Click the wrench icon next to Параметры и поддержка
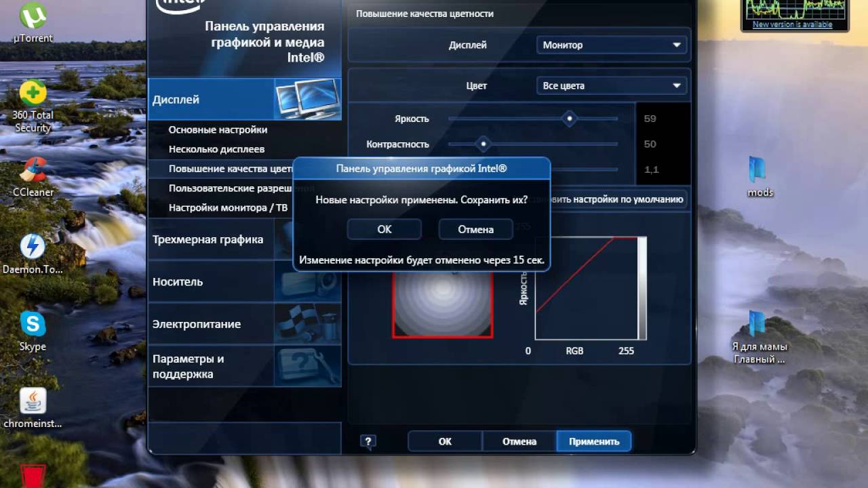The image size is (868, 488). tap(307, 366)
